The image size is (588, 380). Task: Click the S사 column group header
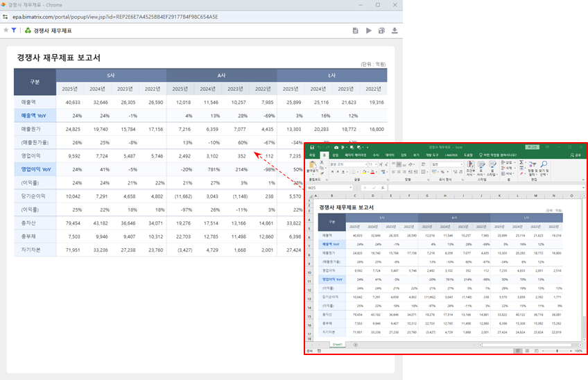(110, 75)
